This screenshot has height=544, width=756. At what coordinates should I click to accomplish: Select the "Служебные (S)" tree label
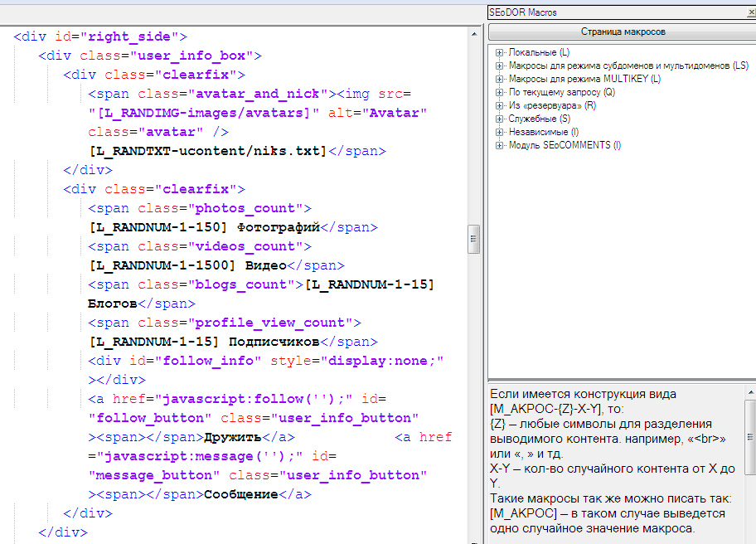[539, 119]
